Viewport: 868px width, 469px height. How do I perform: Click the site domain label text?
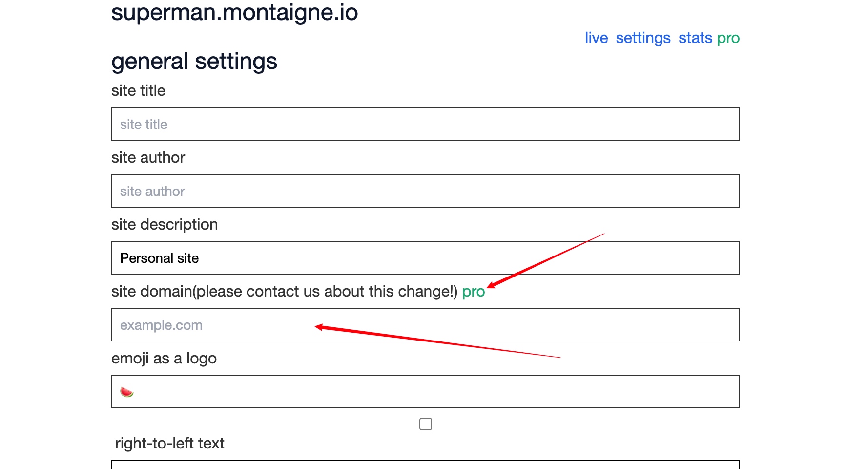tap(284, 291)
